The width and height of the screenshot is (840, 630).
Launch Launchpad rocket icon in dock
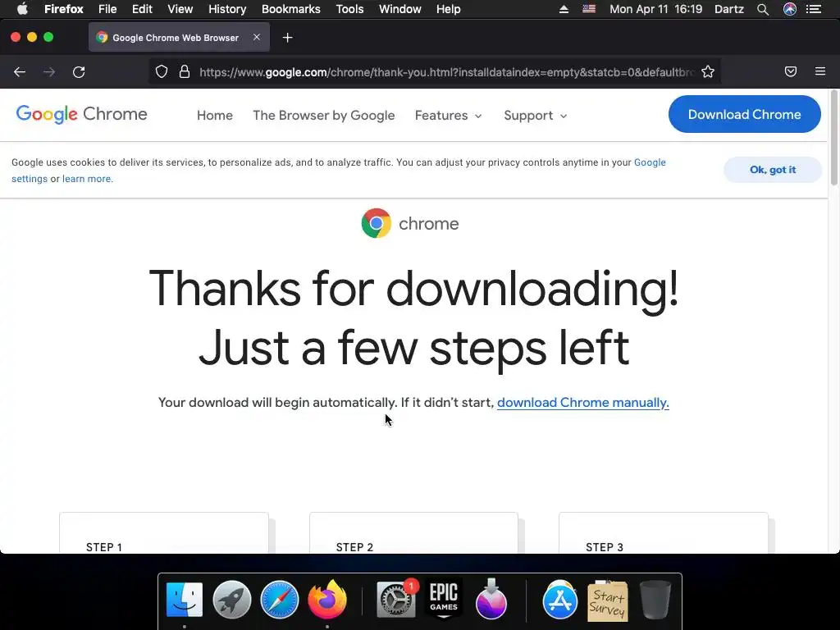pos(232,600)
